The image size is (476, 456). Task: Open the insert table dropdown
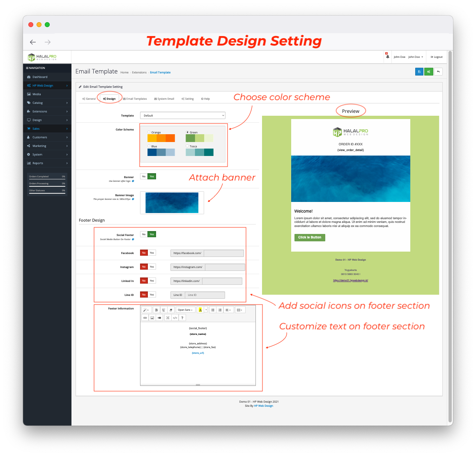pos(239,310)
